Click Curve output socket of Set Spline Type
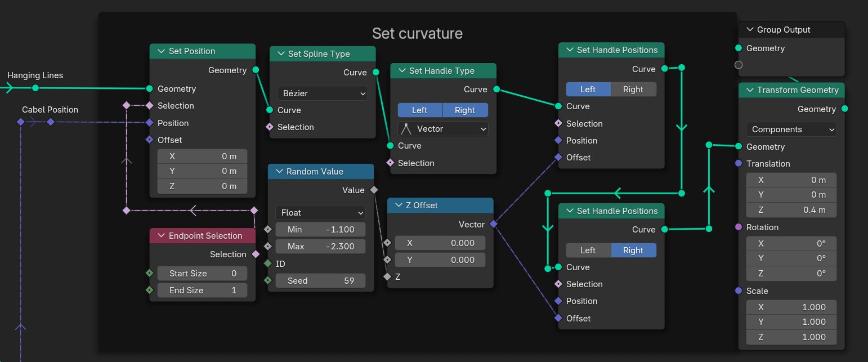Viewport: 868px width, 362px height. click(375, 72)
